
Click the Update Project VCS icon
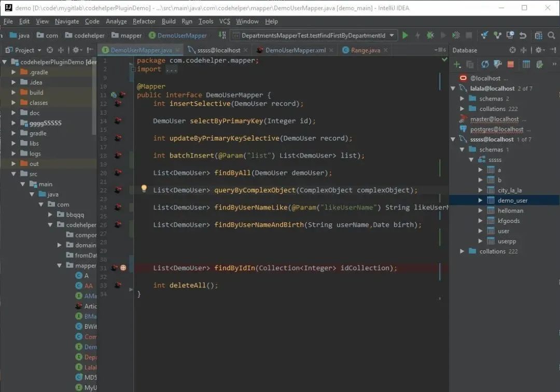point(483,35)
